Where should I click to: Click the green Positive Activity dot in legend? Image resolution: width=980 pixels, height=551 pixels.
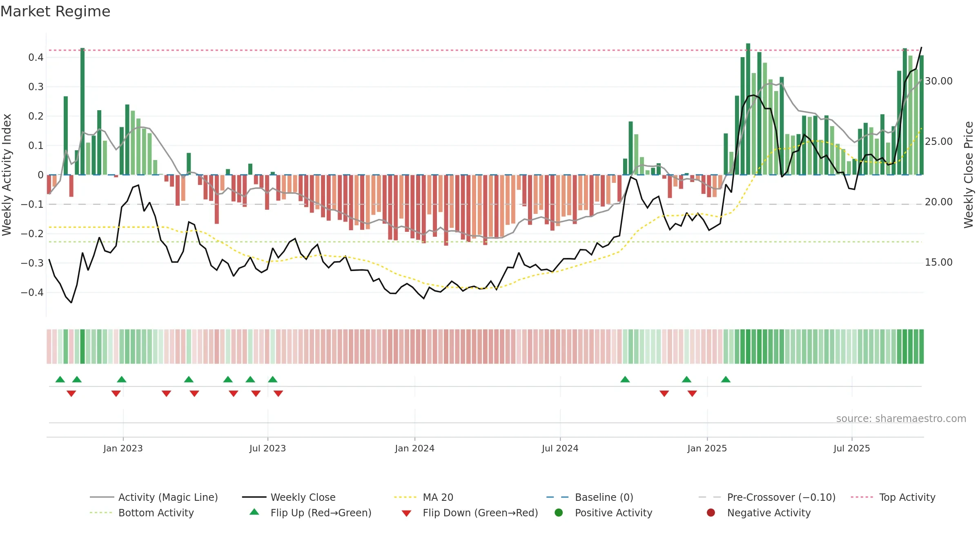point(559,513)
